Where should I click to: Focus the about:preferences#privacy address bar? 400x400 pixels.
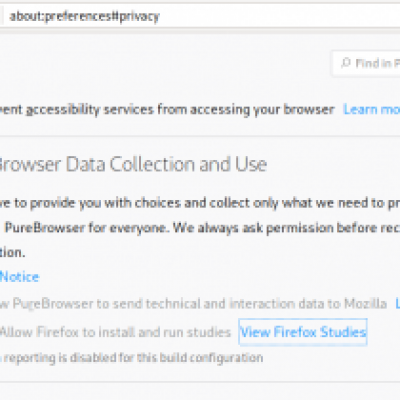coord(200,16)
